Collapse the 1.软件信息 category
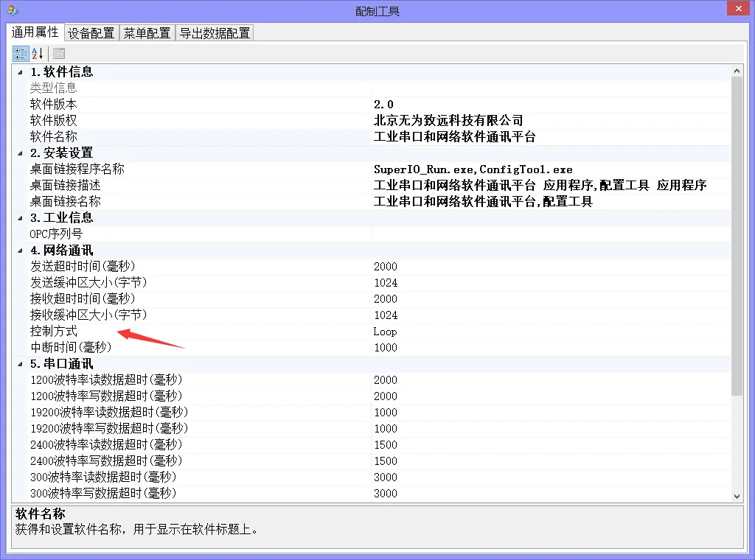 [x=20, y=72]
